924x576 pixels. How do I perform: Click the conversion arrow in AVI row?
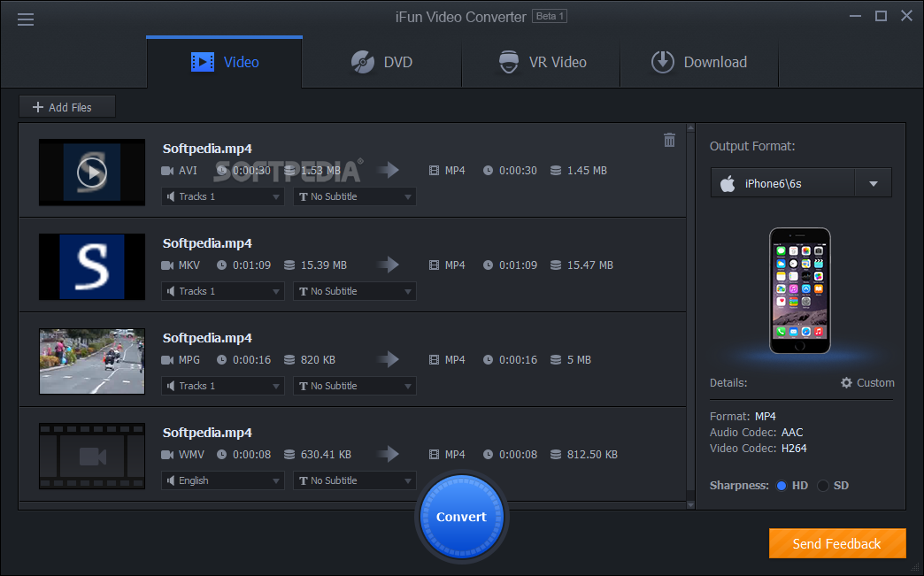coord(389,170)
